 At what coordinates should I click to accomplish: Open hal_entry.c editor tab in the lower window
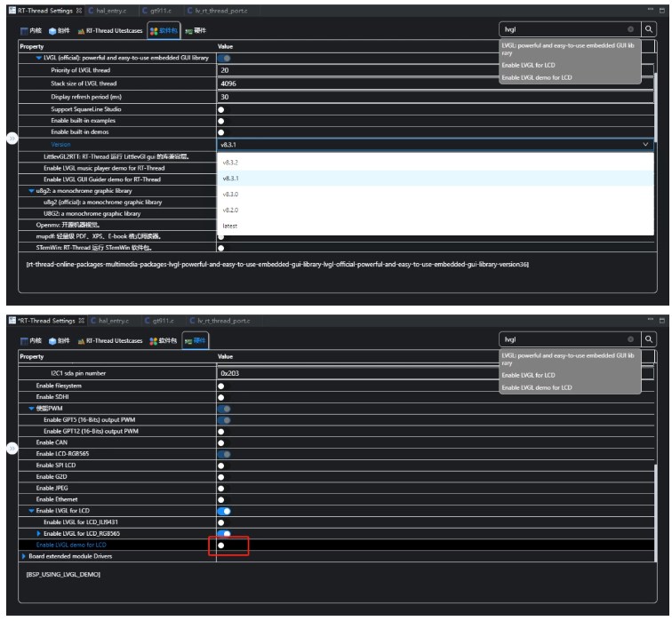(109, 321)
